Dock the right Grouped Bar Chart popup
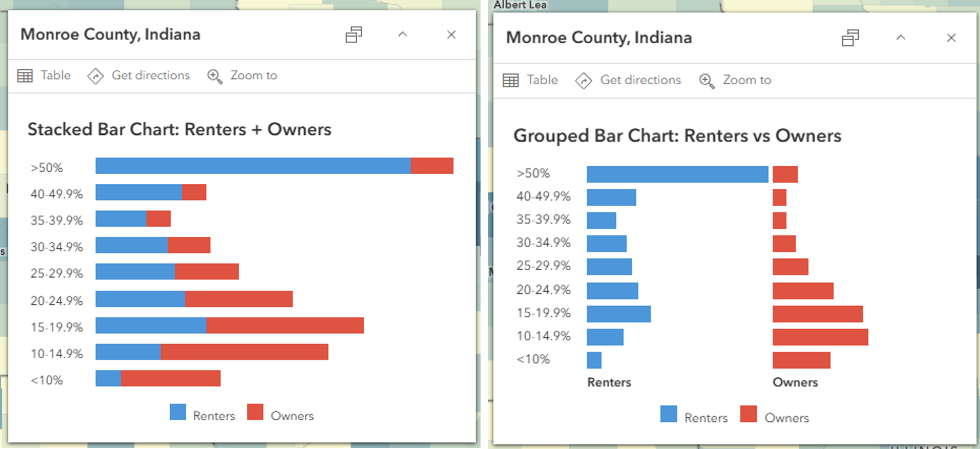Viewport: 980px width, 449px height. click(x=850, y=38)
